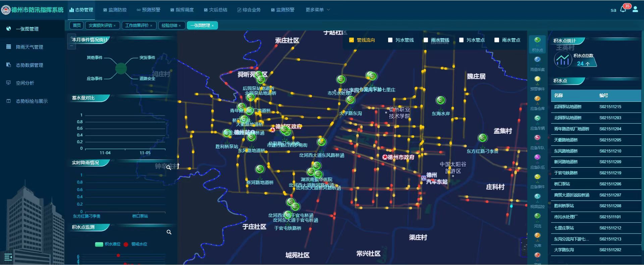The image size is (644, 265).
Task: Click the sidebar collapse icon at bottom left
Action: click(8, 257)
